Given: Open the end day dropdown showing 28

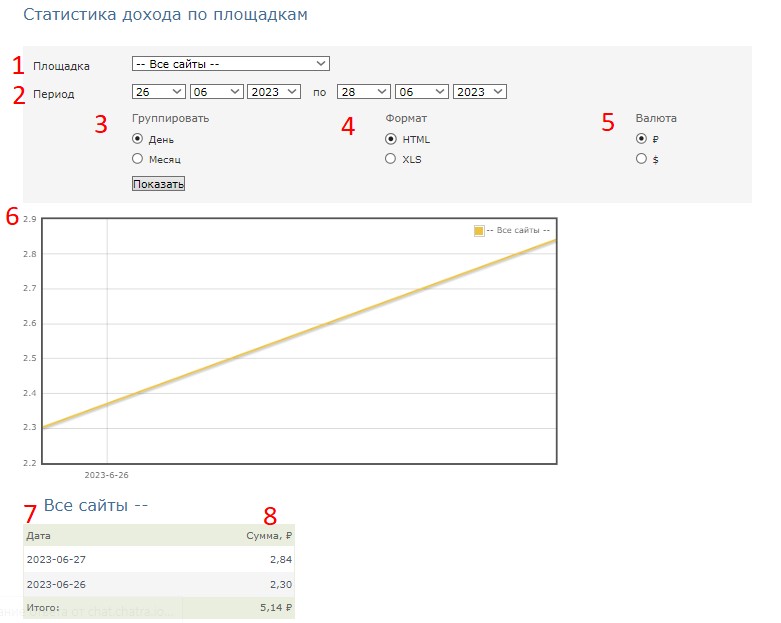Looking at the screenshot, I should [364, 92].
